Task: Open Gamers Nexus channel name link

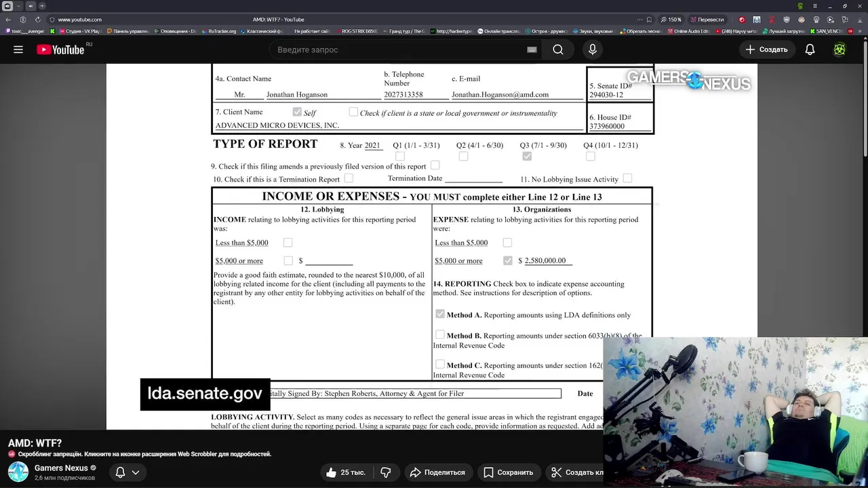Action: pyautogui.click(x=61, y=468)
